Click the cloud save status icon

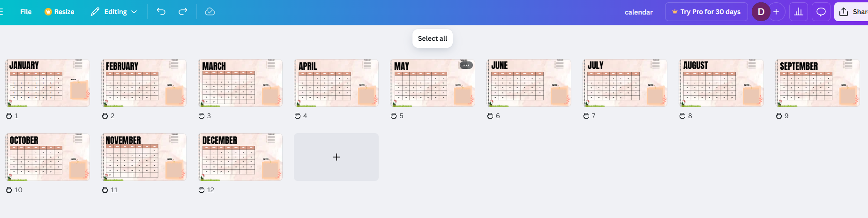(210, 12)
